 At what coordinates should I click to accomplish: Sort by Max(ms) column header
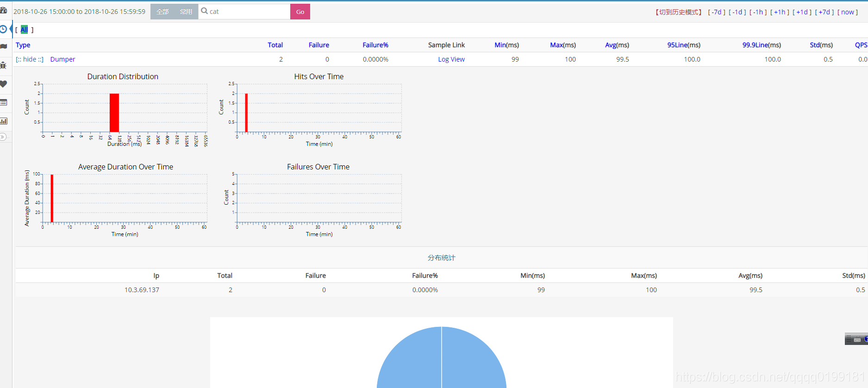click(x=563, y=45)
